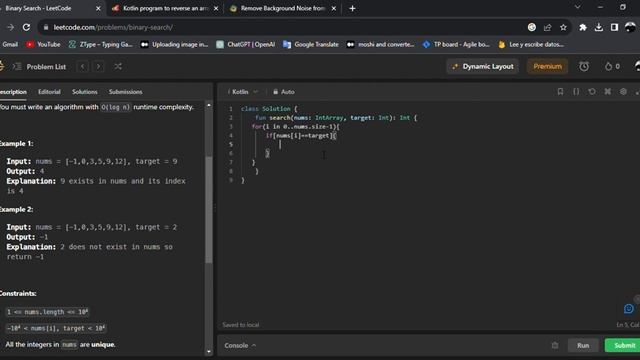Format code with the braces icon
This screenshot has width=640, height=360.
pos(576,92)
